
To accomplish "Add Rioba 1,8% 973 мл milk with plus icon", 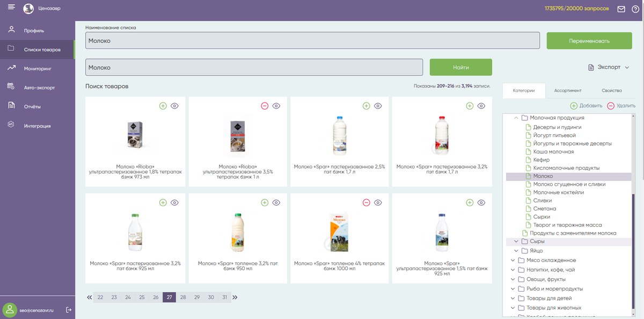I will (163, 106).
